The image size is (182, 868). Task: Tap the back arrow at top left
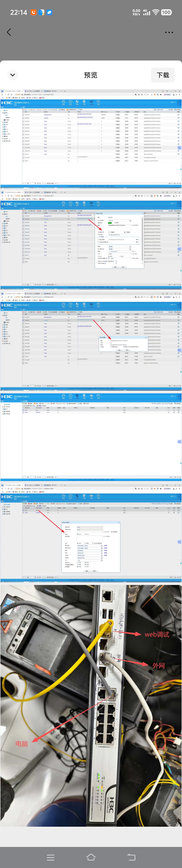coord(9,32)
